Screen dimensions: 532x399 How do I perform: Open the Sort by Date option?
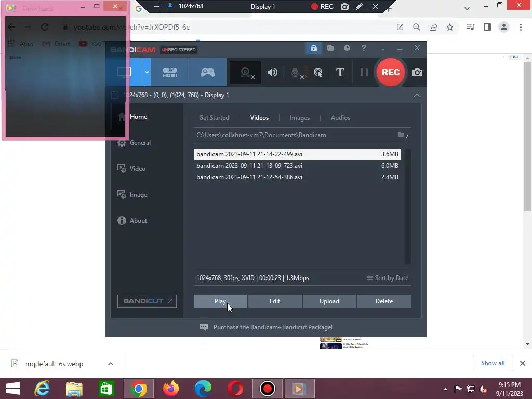pos(388,278)
